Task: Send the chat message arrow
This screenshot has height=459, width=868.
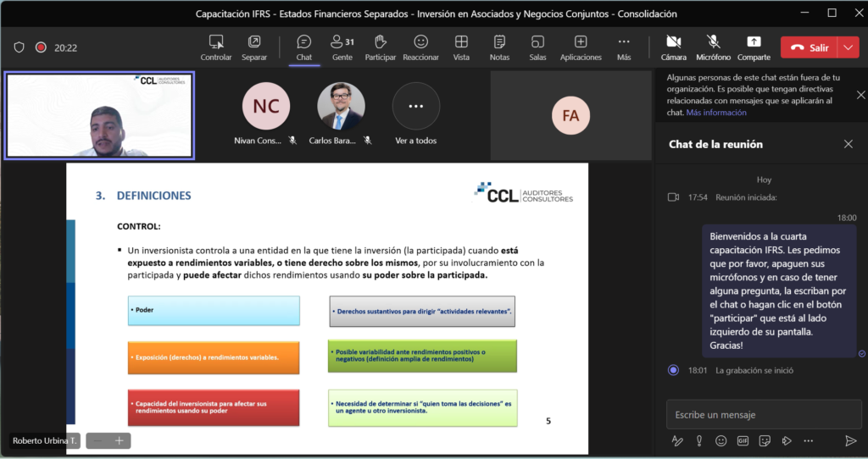Action: (x=850, y=440)
